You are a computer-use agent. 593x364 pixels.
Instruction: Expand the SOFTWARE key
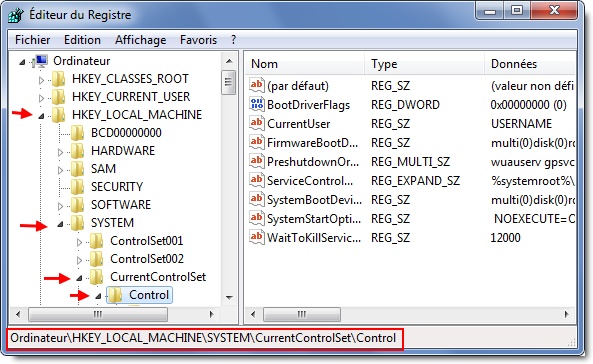(x=60, y=206)
